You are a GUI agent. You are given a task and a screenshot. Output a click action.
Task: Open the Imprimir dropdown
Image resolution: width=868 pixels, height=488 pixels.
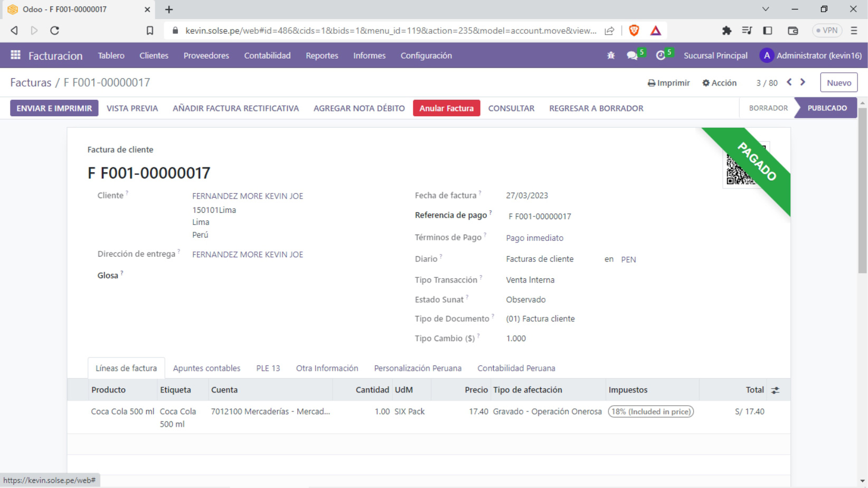click(668, 83)
